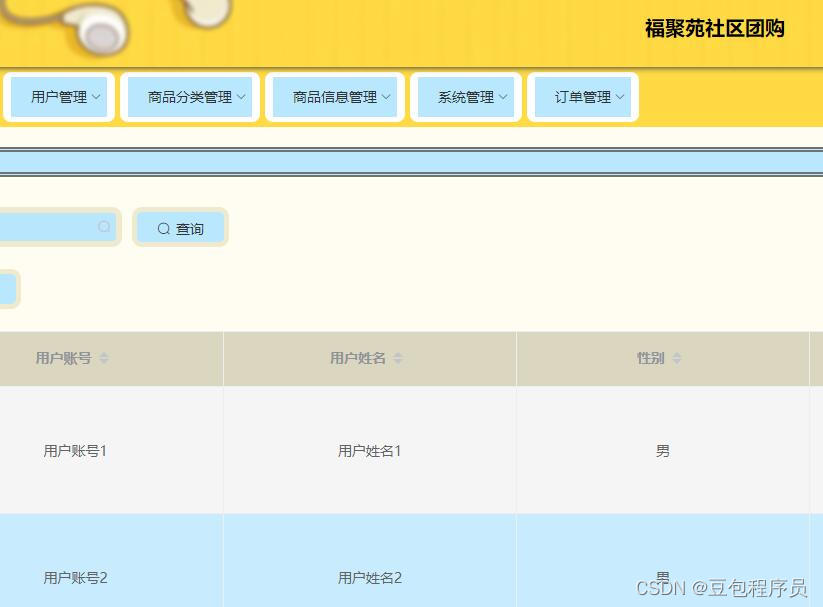The width and height of the screenshot is (823, 607).
Task: Open the 订单管理 menu
Action: pyautogui.click(x=583, y=97)
